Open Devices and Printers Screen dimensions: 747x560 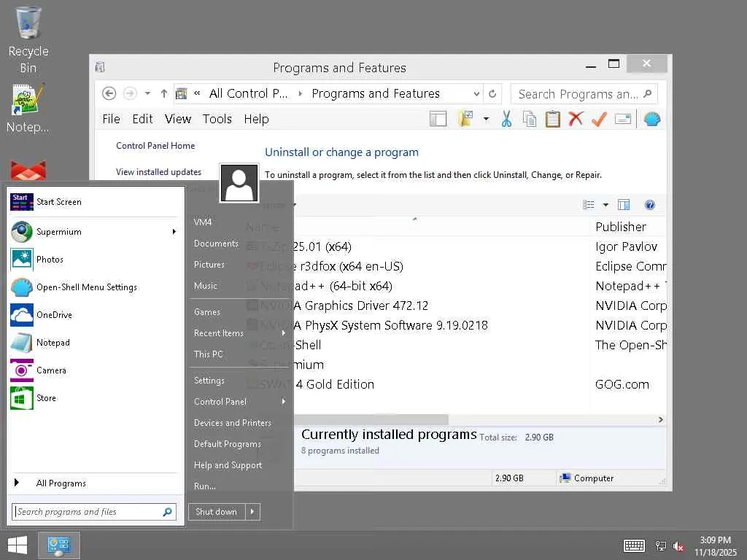click(233, 423)
